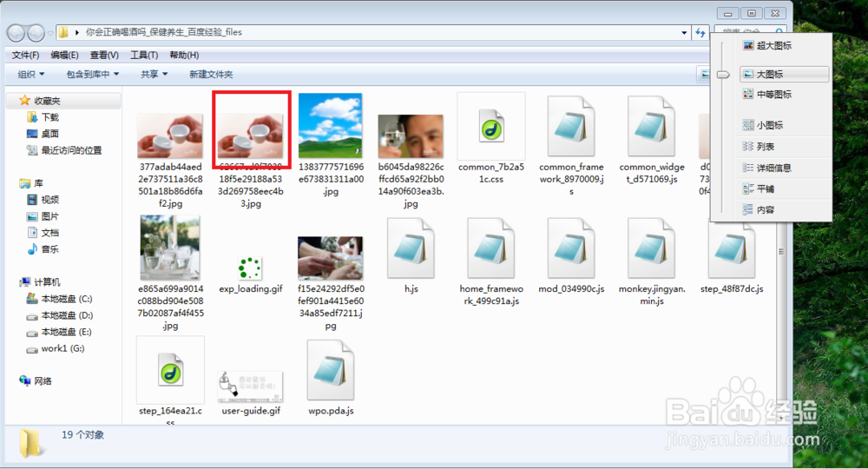Viewport: 868px width, 469px height.
Task: Select the common_framework_8970009.js file icon
Action: point(571,126)
